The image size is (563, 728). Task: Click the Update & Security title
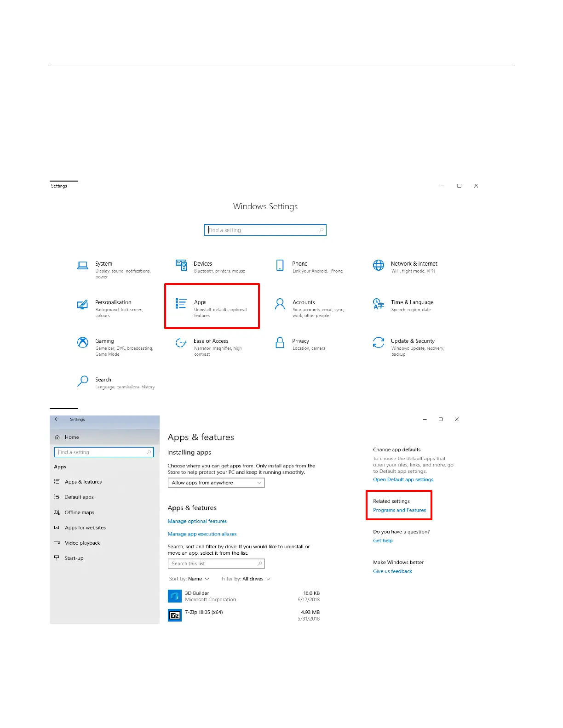point(413,341)
